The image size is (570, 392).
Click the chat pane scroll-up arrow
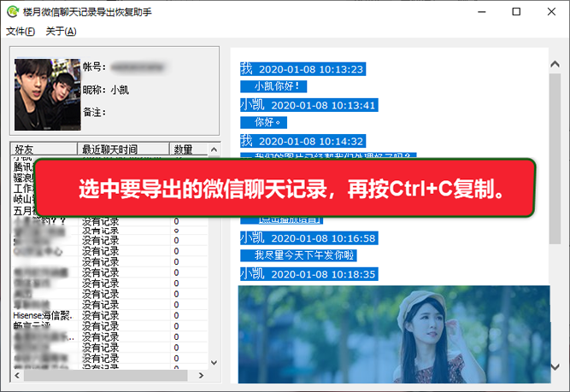[555, 64]
